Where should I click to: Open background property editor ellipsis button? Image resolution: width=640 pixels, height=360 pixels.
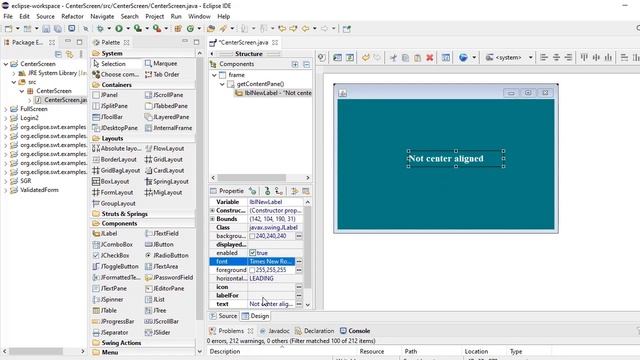(x=299, y=236)
